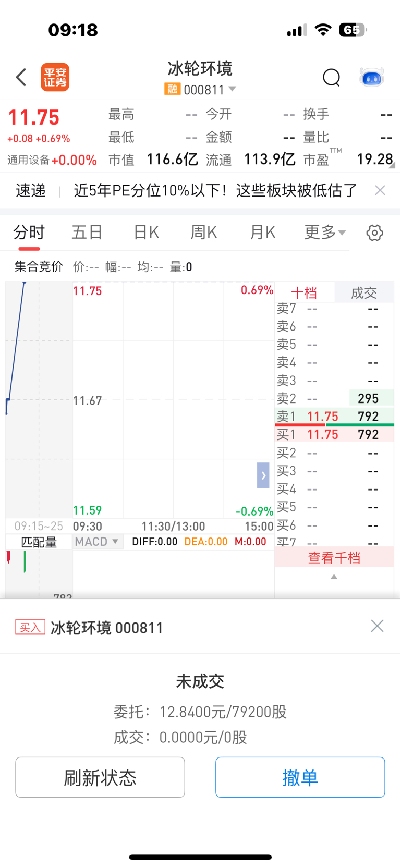Switch to the 分时 tab

click(29, 232)
